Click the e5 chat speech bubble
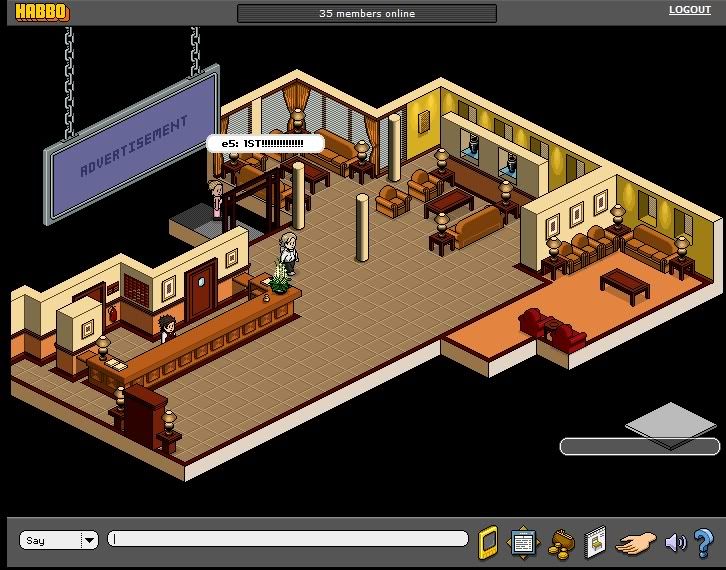The image size is (726, 570). tap(265, 143)
